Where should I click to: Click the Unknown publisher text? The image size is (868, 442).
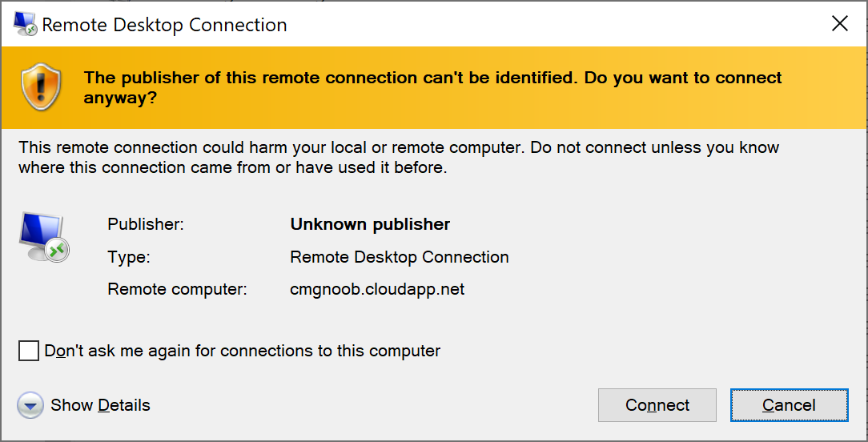[370, 224]
